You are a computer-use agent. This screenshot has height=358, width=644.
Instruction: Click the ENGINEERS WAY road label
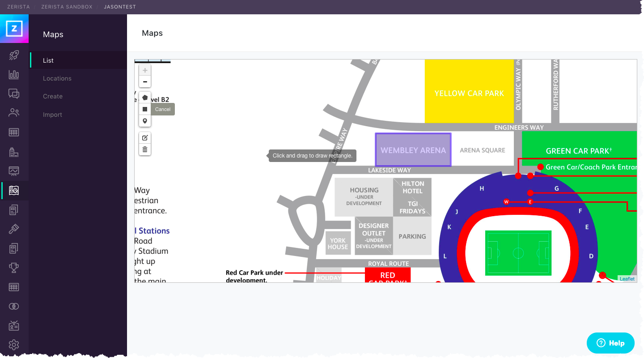tap(519, 128)
